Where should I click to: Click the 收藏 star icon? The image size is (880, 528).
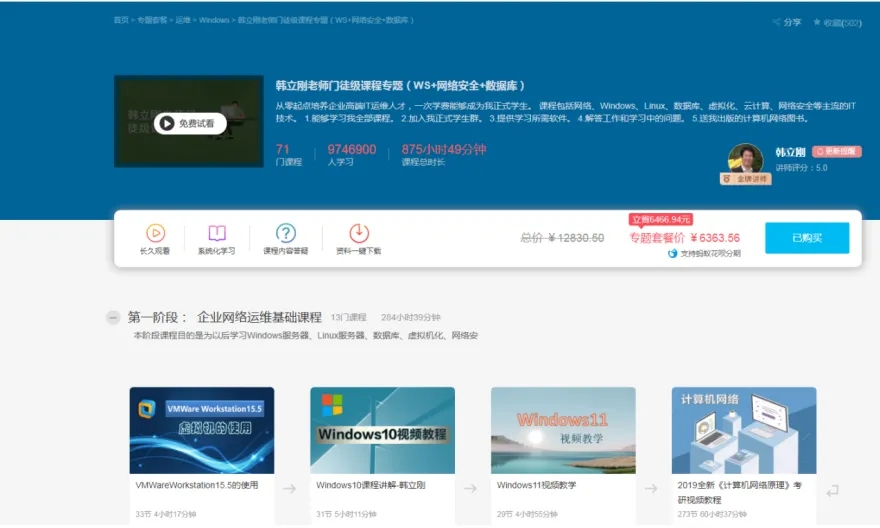tap(817, 22)
